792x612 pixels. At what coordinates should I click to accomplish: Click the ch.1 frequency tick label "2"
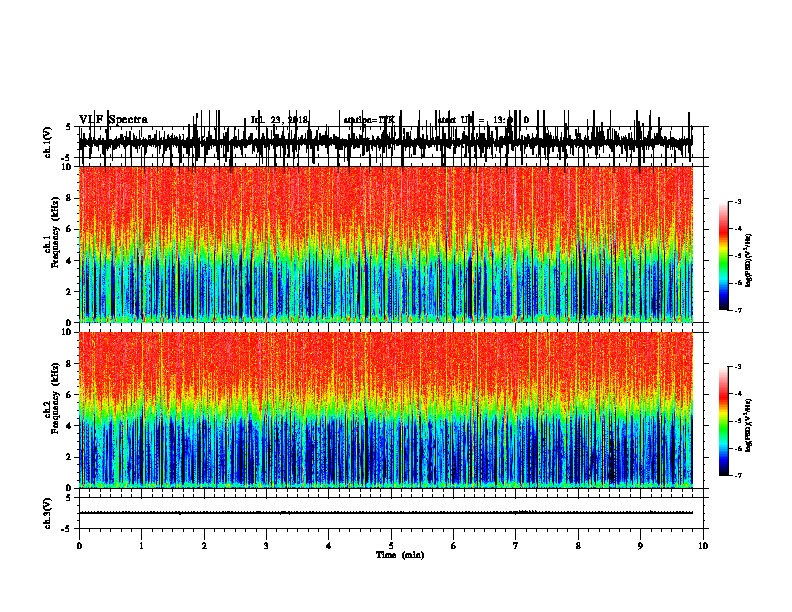tap(70, 291)
